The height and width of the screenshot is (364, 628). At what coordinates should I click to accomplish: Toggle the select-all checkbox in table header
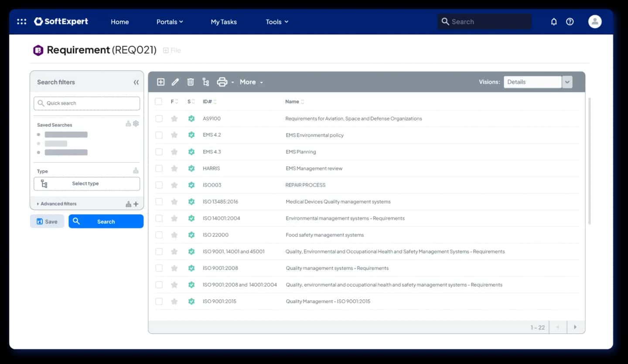pos(159,102)
